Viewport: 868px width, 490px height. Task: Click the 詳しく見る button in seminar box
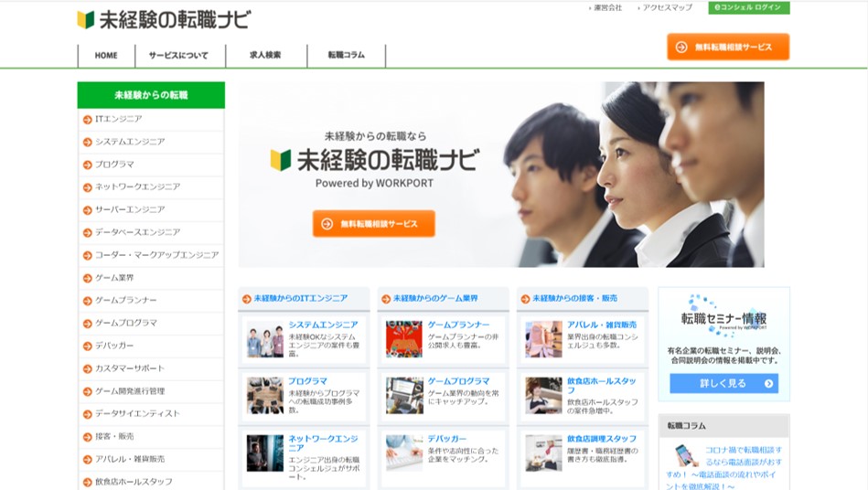pyautogui.click(x=724, y=383)
